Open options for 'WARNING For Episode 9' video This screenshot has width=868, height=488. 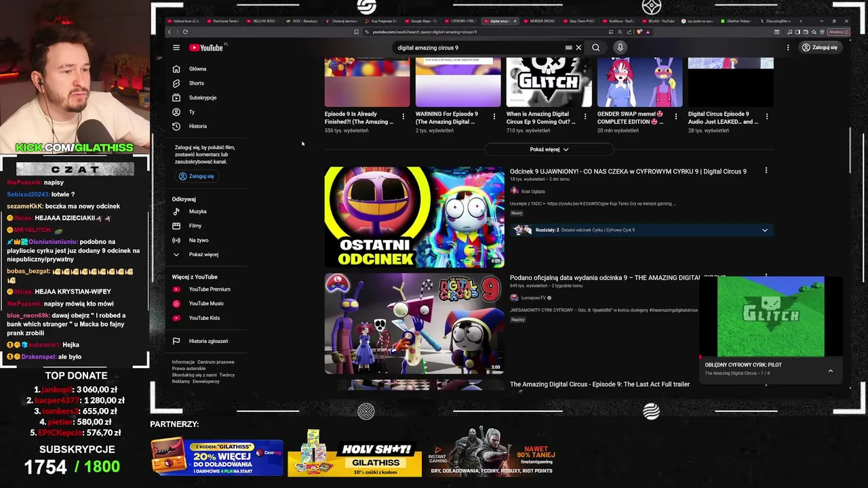tap(494, 117)
